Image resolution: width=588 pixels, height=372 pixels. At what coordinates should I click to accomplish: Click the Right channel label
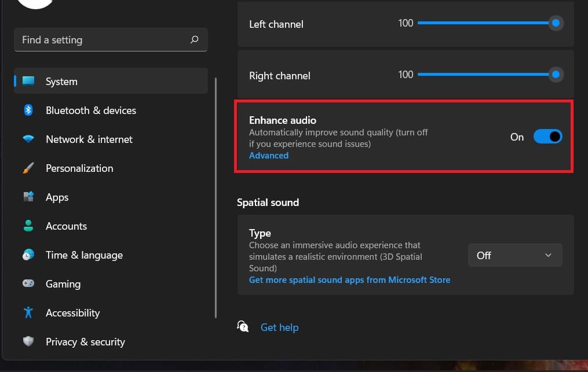pos(279,76)
